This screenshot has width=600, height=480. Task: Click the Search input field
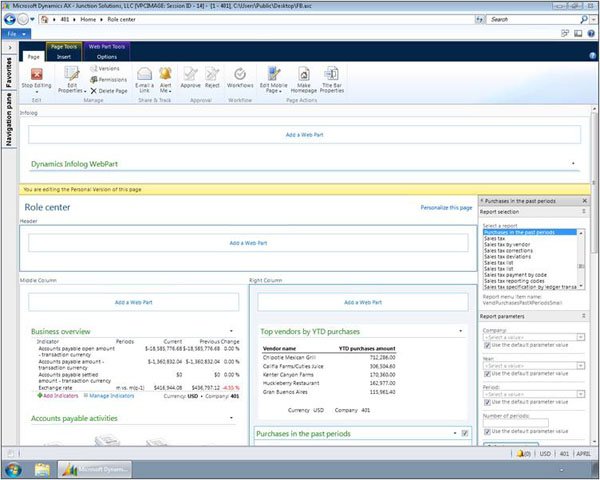tap(533, 19)
